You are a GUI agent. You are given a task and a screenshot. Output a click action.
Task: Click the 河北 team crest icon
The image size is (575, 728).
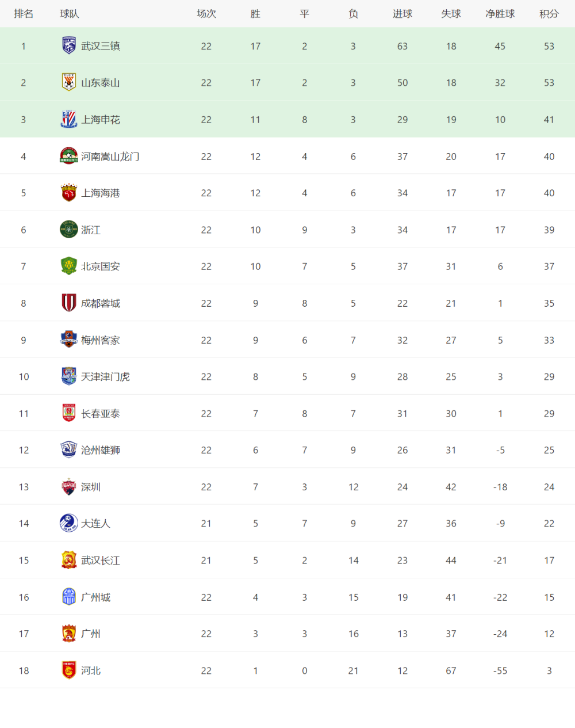(69, 670)
